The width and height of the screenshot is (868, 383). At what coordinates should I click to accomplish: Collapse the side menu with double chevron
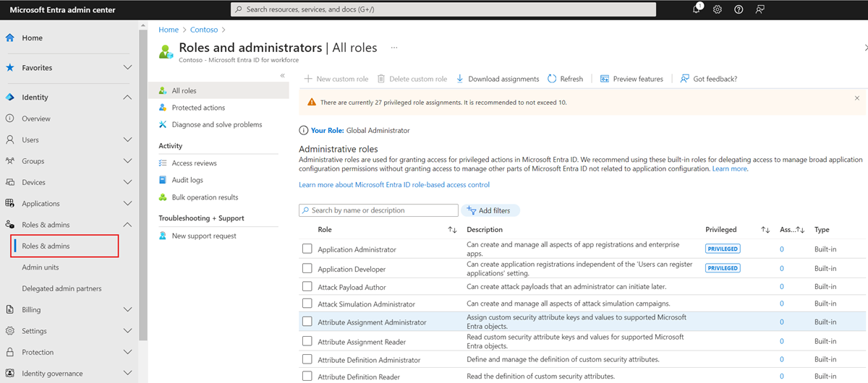282,76
